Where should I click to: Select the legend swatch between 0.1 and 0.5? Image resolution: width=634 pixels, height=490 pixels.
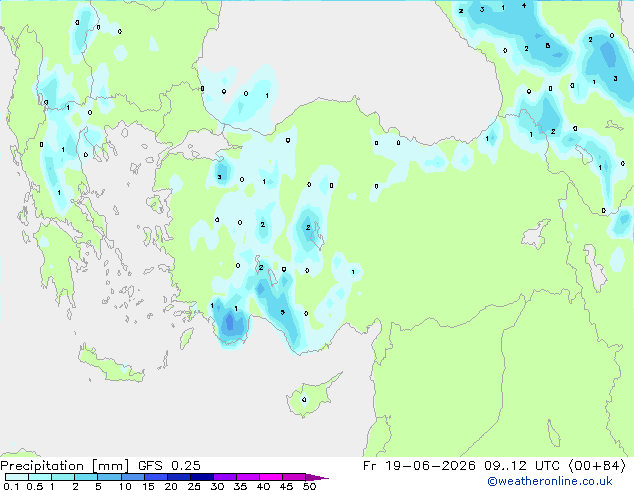[x=17, y=477]
